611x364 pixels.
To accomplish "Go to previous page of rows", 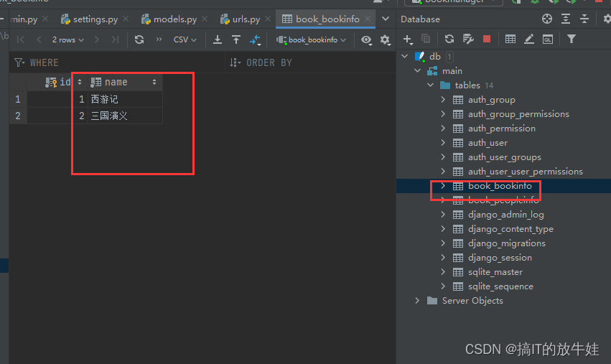I will [39, 39].
